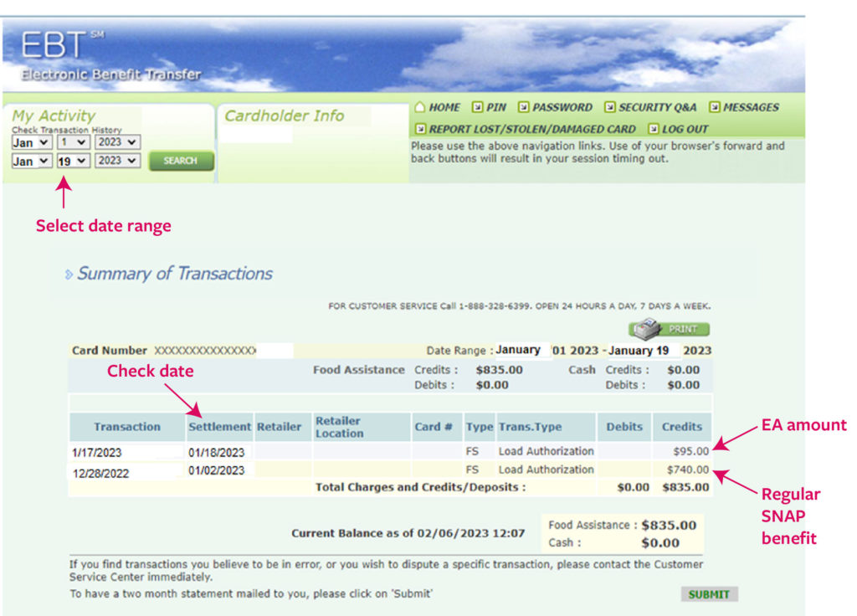Click the printer icon next to PRINT
The width and height of the screenshot is (857, 616).
coord(645,329)
